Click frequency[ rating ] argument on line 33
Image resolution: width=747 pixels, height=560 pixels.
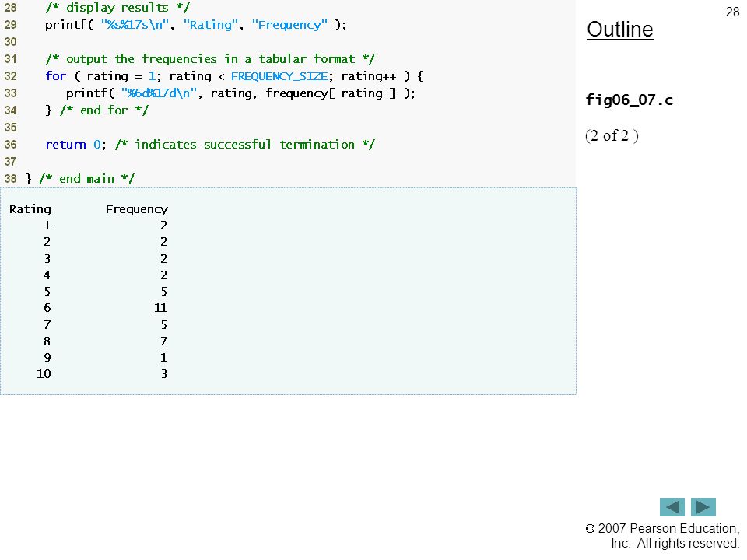coord(330,93)
